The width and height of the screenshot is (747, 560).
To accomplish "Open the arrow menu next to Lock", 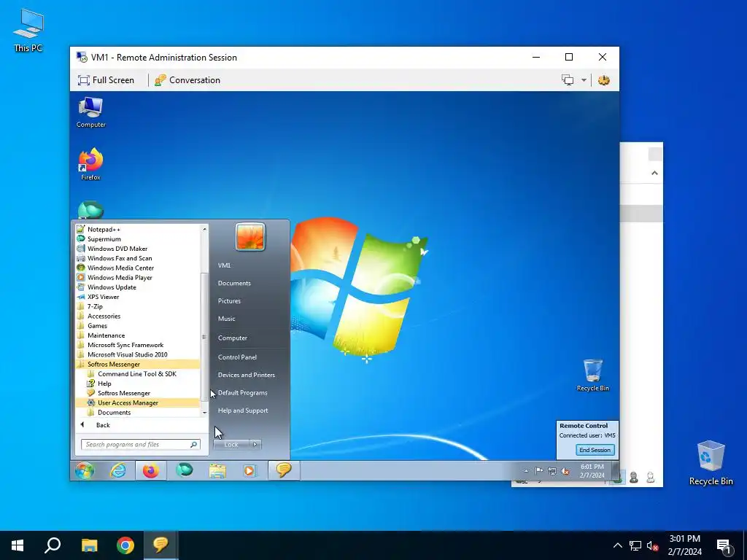I will tap(255, 444).
